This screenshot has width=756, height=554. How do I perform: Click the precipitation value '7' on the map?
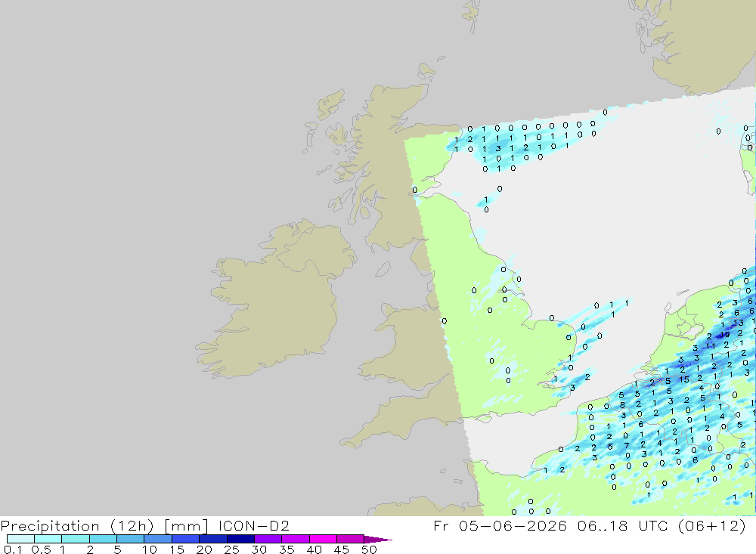pyautogui.click(x=626, y=445)
